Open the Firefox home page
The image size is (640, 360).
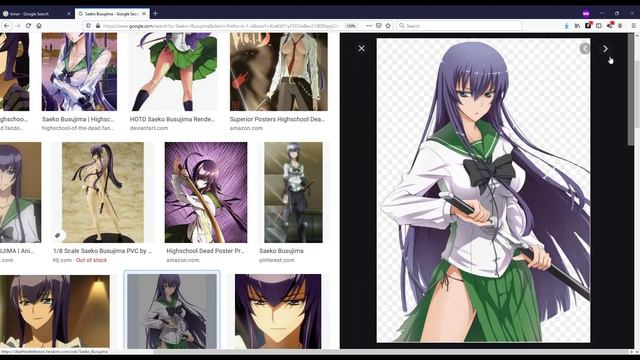[39, 26]
